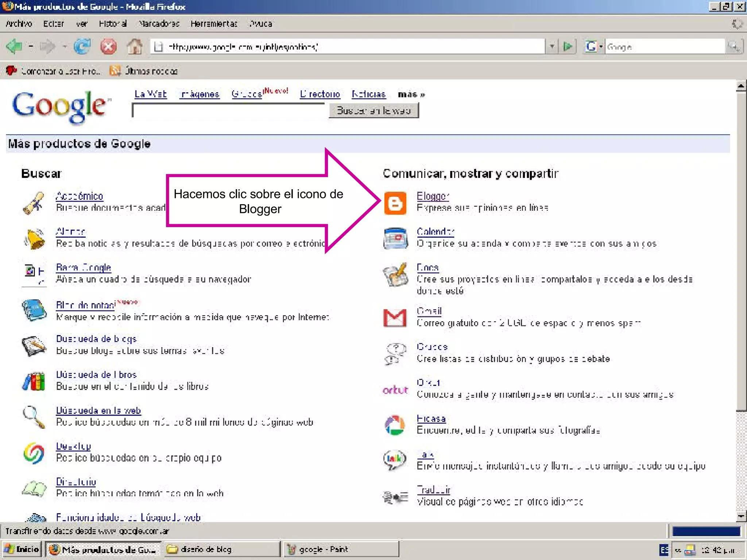The width and height of the screenshot is (747, 560).
Task: Open the Archivo menu
Action: [x=19, y=24]
